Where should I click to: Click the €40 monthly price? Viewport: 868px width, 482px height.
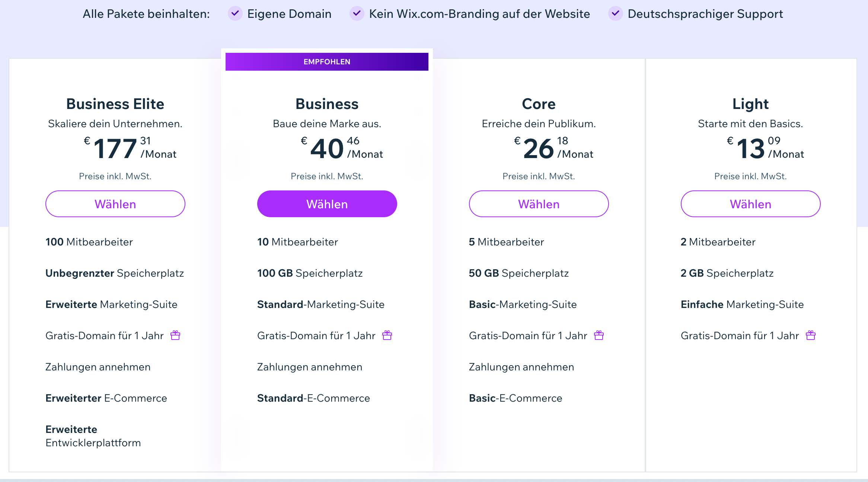(342, 148)
